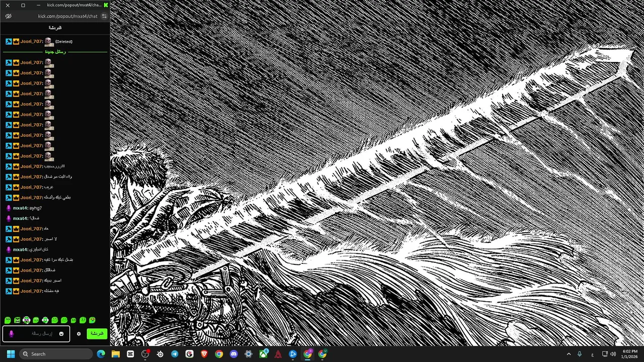This screenshot has height=362, width=644.
Task: Click the crown badge on Deleted message row
Action: click(16, 42)
